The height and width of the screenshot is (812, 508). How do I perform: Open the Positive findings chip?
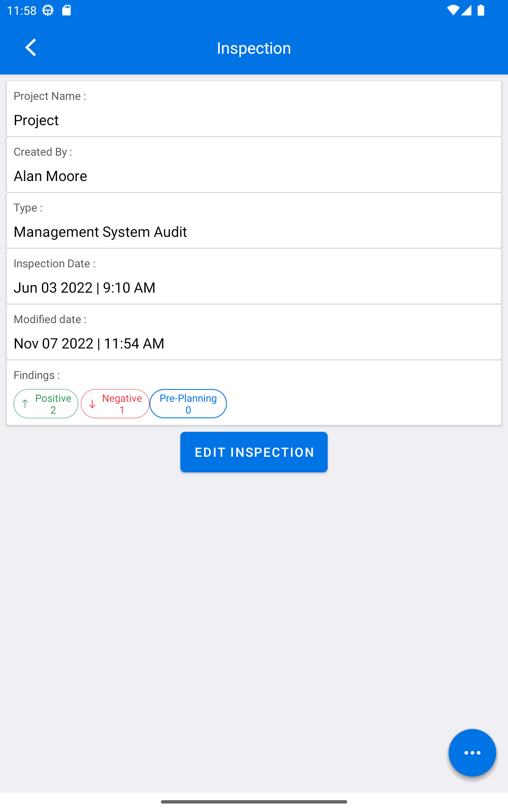click(x=46, y=404)
